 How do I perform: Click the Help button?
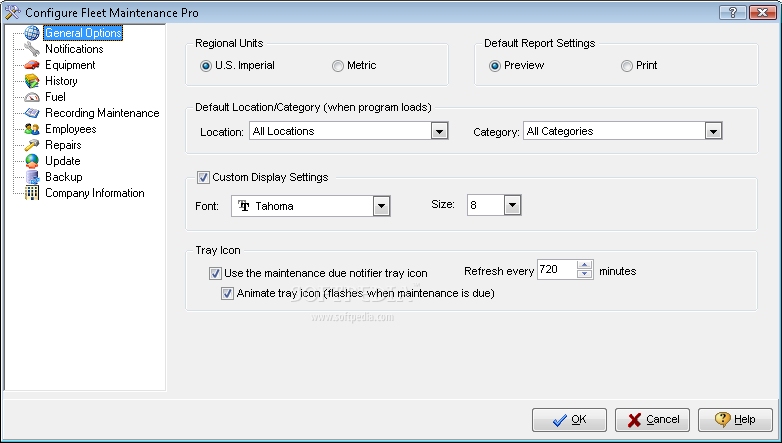(x=735, y=420)
